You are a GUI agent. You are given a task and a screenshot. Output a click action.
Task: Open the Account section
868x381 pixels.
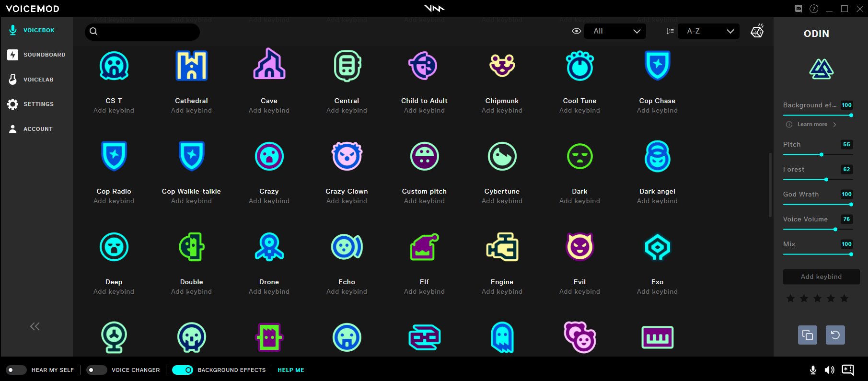37,129
